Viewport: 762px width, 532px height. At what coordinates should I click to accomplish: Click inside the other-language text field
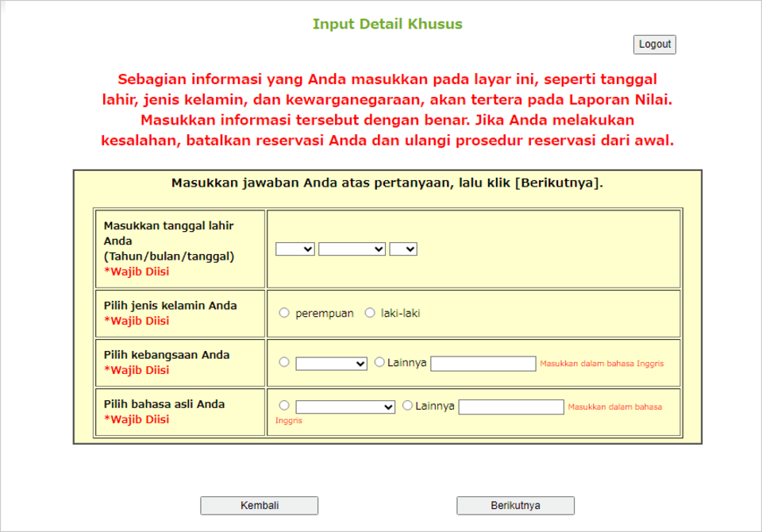pos(509,407)
